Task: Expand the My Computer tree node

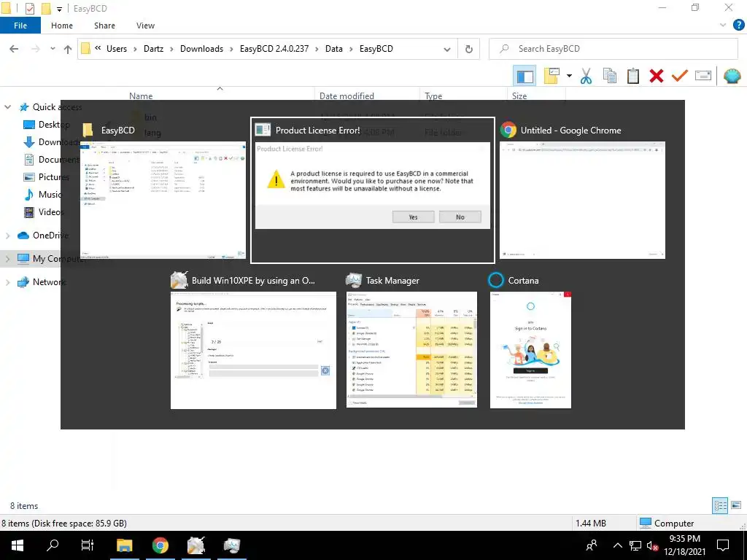Action: [x=7, y=259]
